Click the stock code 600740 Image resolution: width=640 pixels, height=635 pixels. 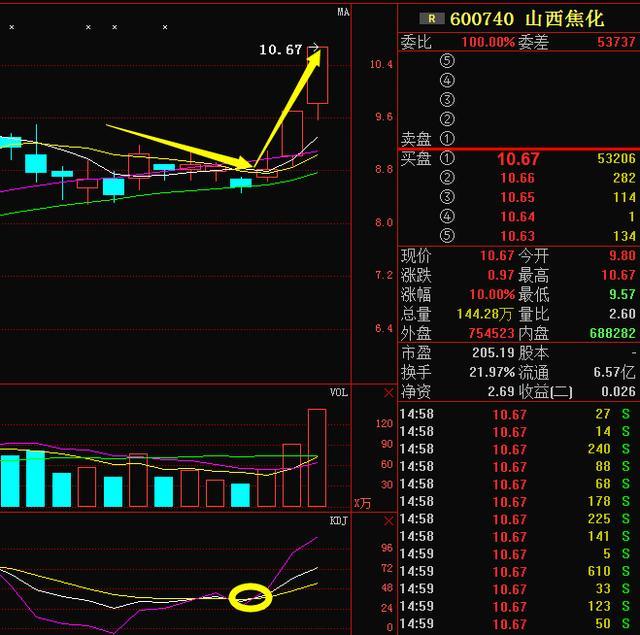(x=482, y=18)
